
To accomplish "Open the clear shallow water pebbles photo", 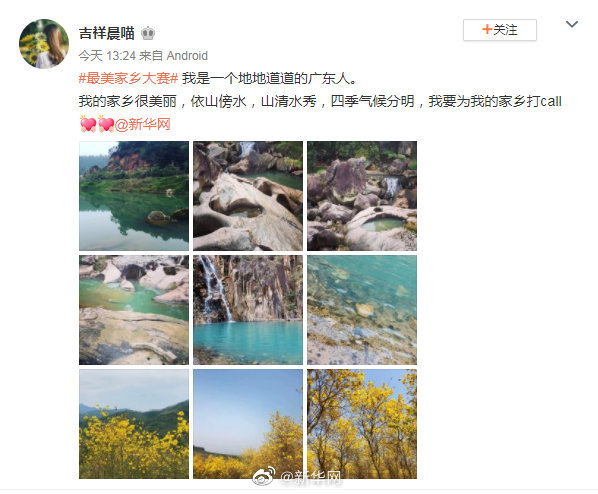I will (x=362, y=310).
